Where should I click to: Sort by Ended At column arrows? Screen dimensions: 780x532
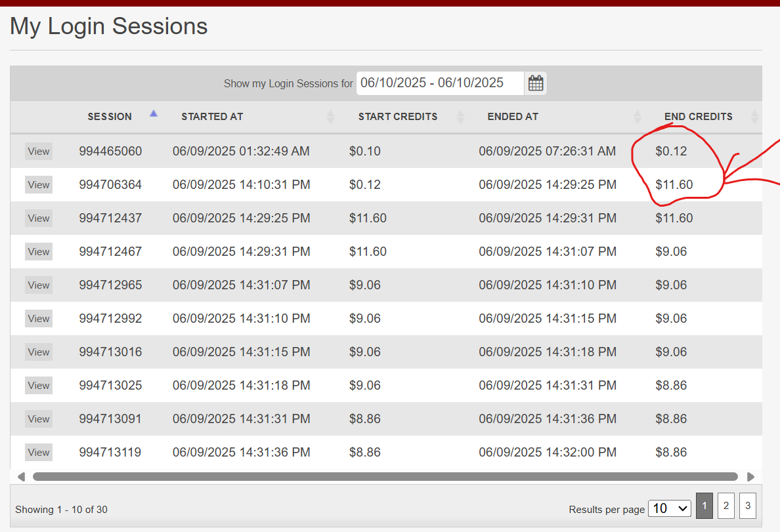coord(637,117)
